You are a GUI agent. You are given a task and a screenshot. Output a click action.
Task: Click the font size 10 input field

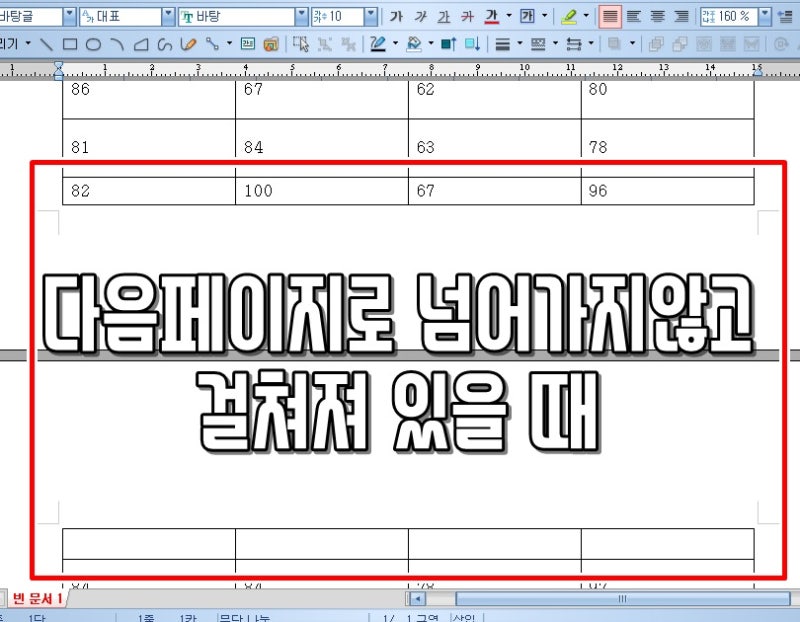(338, 16)
